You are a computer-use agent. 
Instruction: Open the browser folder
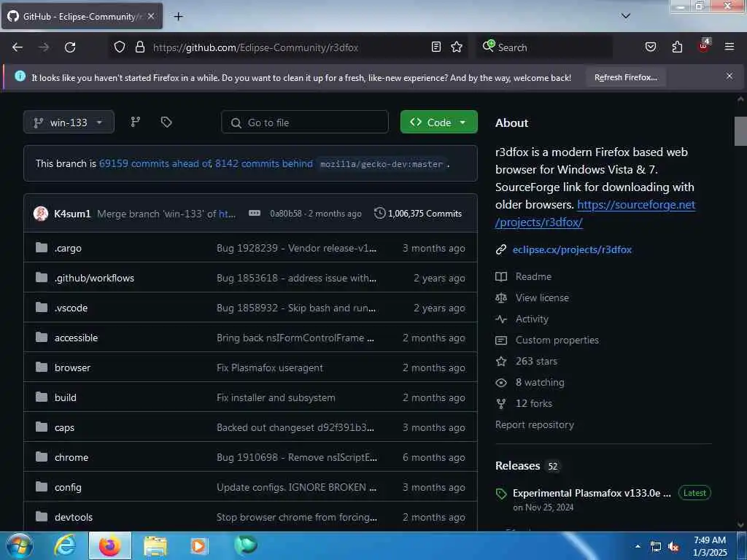coord(72,367)
